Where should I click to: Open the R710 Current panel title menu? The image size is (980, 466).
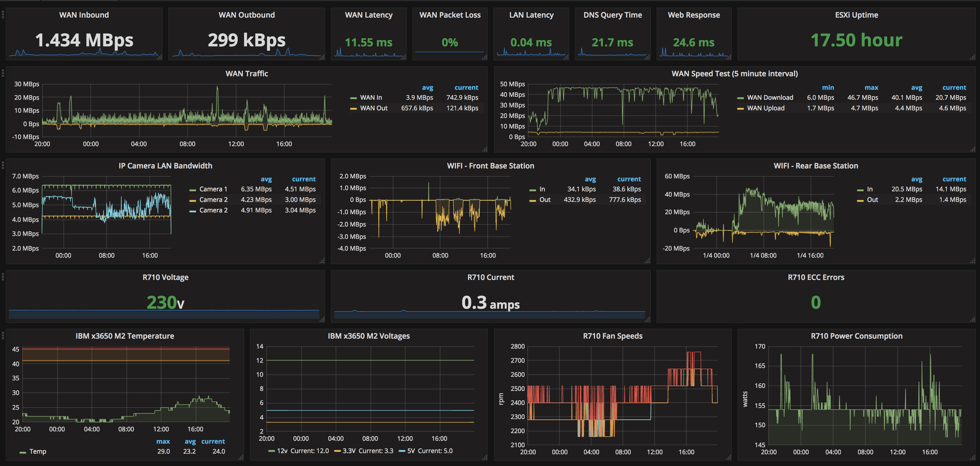coord(490,277)
